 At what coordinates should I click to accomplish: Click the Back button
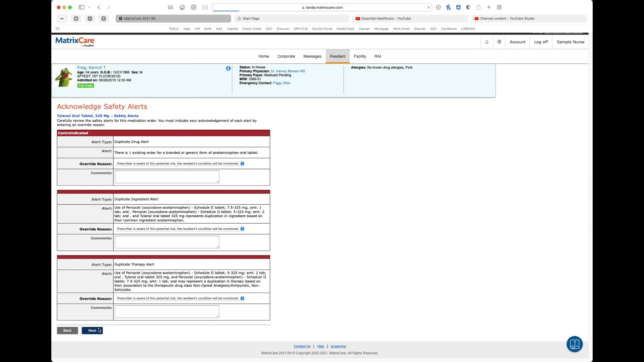(67, 330)
